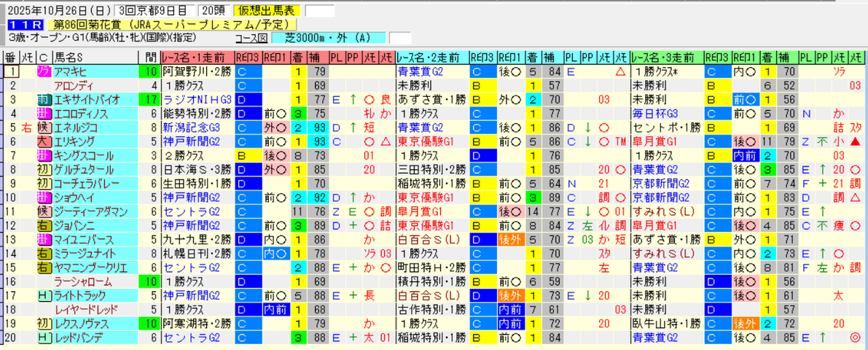Click the blue 11R race number box

pos(24,24)
